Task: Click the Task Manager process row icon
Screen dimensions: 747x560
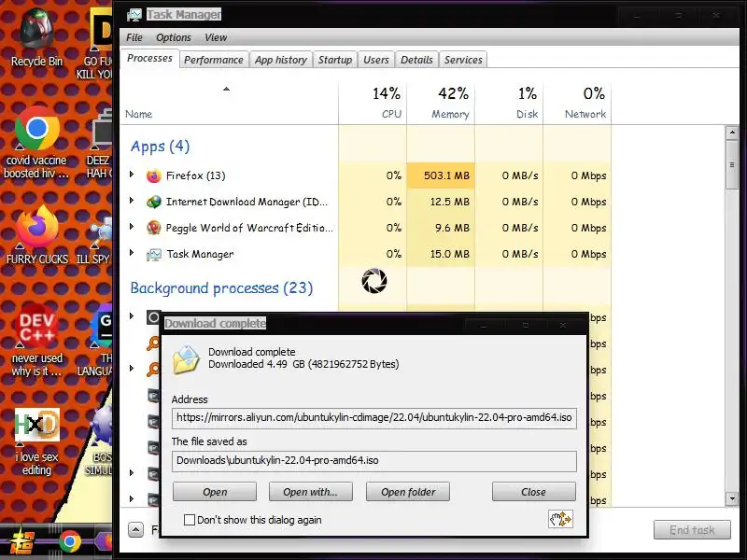Action: 153,254
